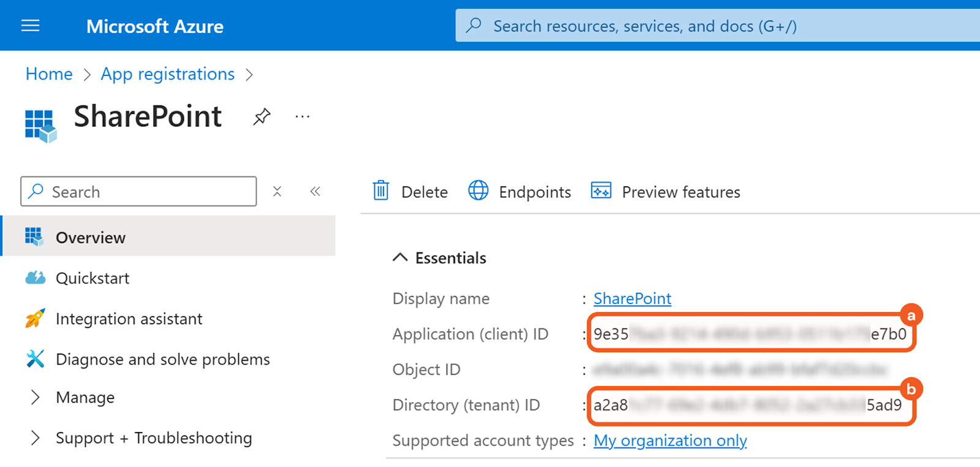Open Quickstart from the sidebar
The height and width of the screenshot is (467, 980).
[92, 278]
